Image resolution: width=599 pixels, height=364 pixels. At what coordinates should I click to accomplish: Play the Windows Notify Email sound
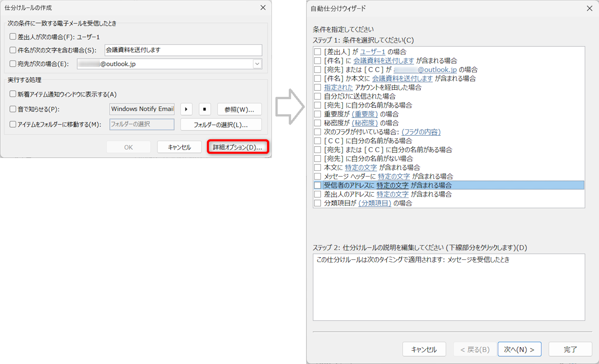[x=186, y=109]
